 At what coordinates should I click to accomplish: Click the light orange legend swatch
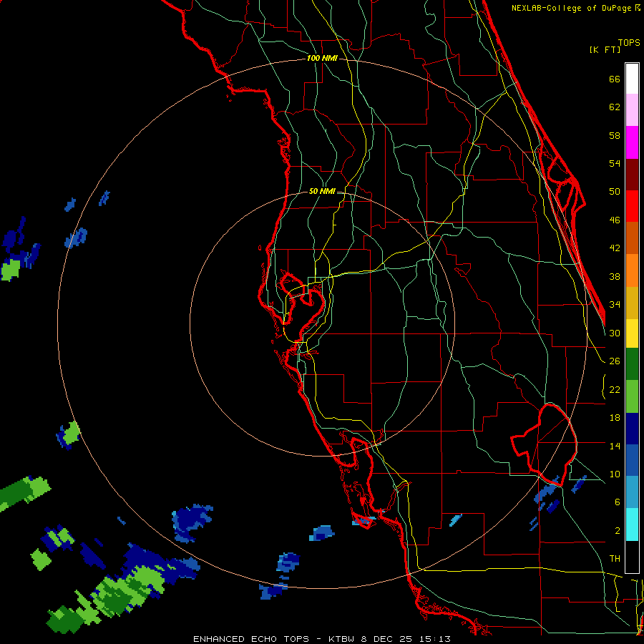pos(632,270)
